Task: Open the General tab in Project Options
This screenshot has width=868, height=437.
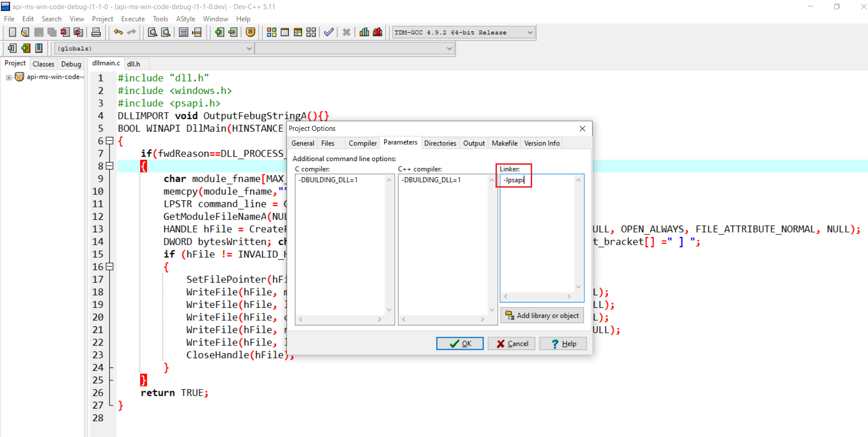Action: (x=303, y=143)
